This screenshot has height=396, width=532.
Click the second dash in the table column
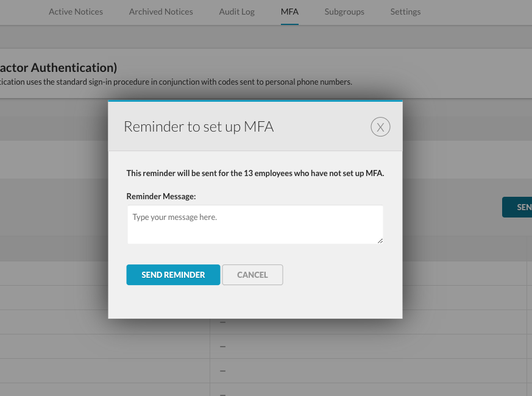pyautogui.click(x=222, y=347)
